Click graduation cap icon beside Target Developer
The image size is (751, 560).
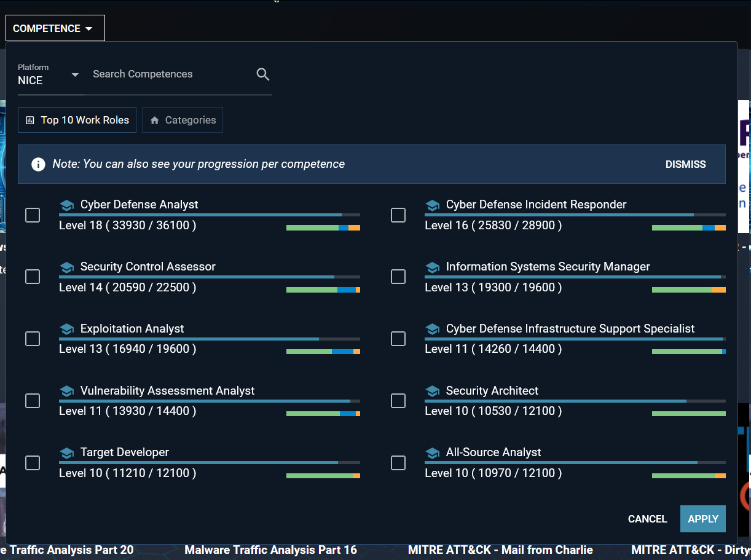pos(66,453)
